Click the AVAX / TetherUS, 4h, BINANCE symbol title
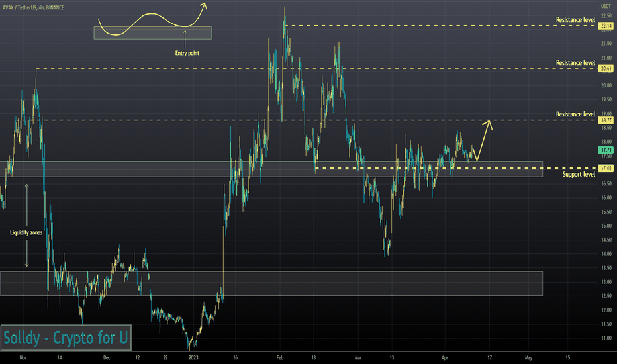617x364 pixels. point(33,7)
